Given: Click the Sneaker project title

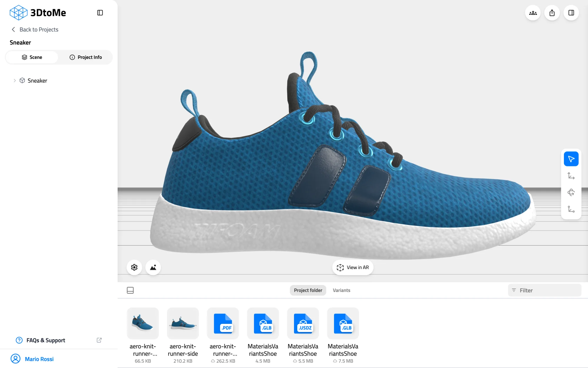Looking at the screenshot, I should point(20,42).
